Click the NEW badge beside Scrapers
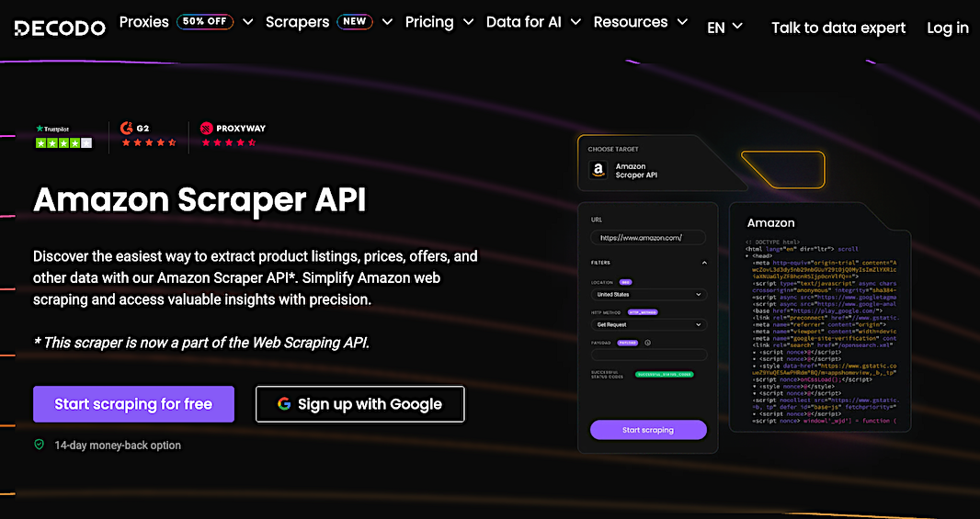 354,22
